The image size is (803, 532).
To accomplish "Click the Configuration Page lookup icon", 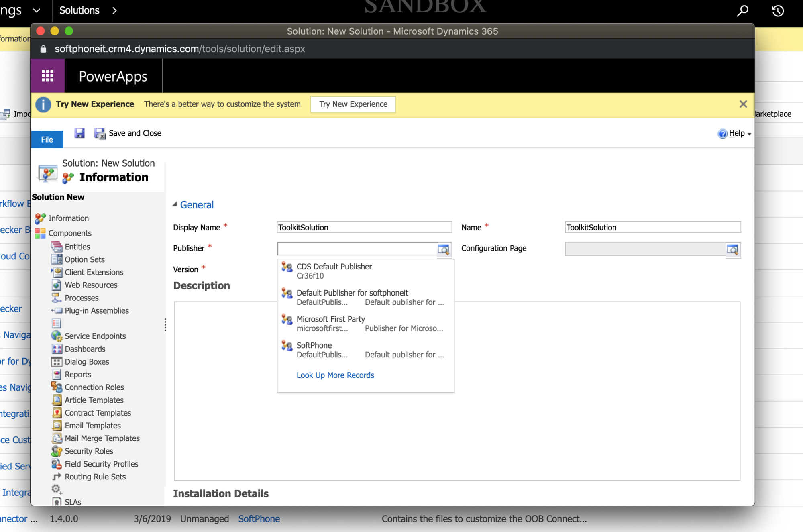I will pos(732,249).
